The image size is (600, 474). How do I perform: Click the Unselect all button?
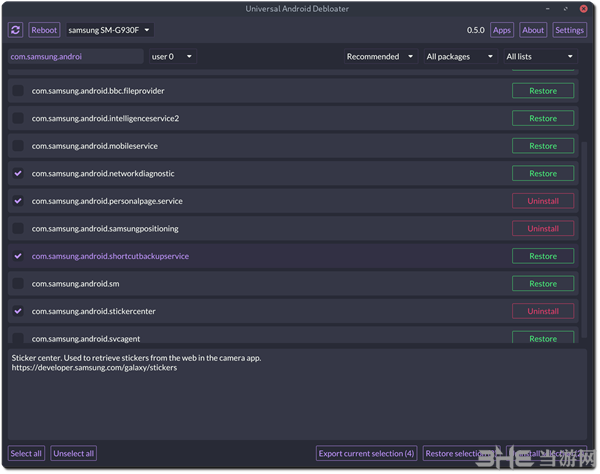coord(73,453)
